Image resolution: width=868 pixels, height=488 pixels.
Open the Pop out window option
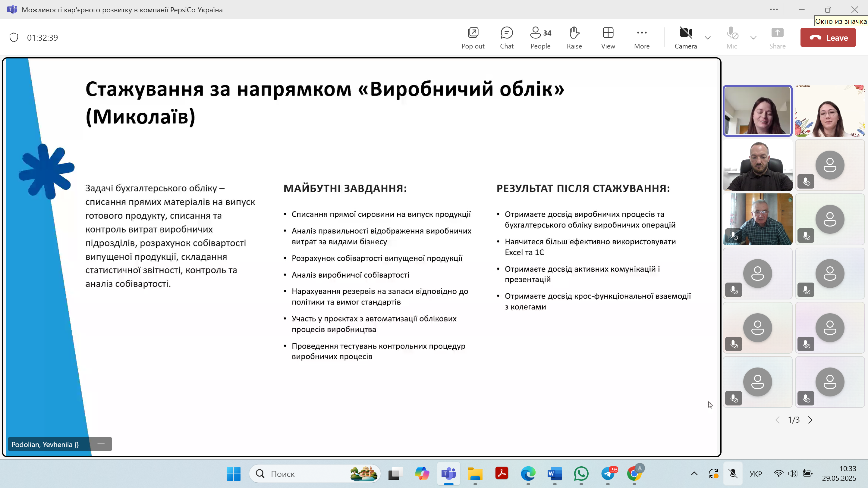point(473,38)
